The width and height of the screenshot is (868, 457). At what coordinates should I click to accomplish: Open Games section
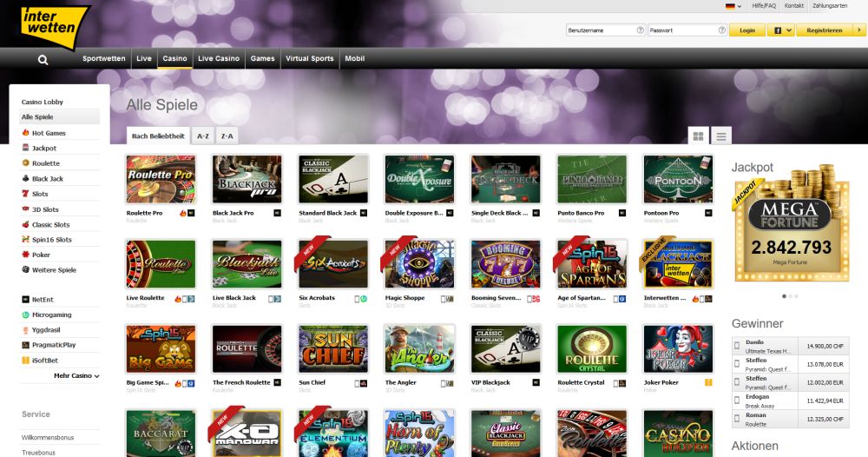click(262, 58)
